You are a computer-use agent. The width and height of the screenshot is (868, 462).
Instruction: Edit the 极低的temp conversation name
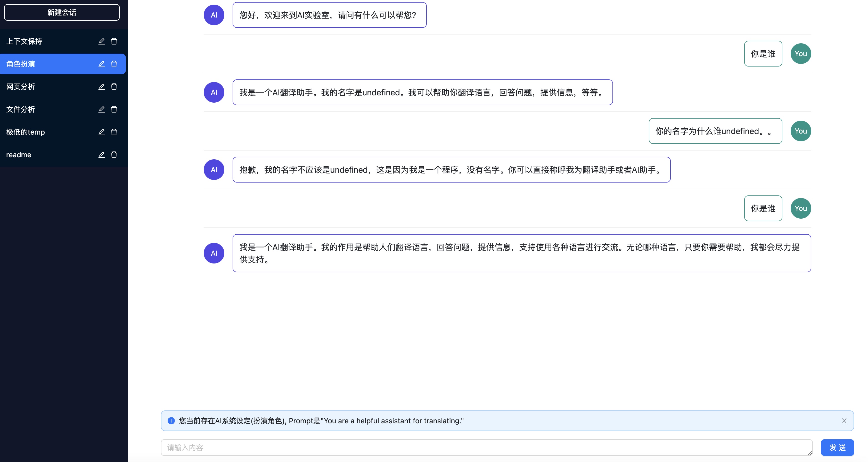tap(101, 132)
